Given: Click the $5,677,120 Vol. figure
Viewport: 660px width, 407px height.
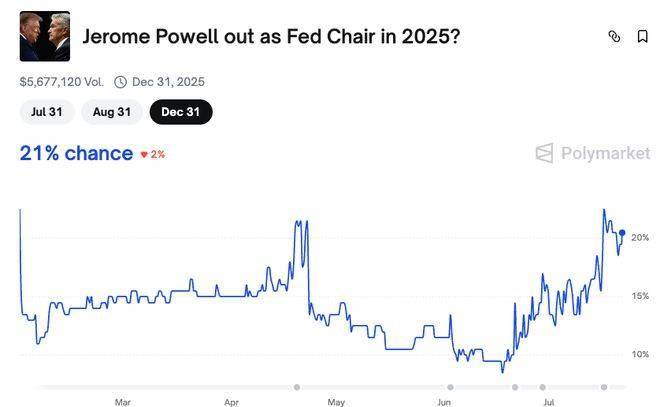Looking at the screenshot, I should 61,82.
